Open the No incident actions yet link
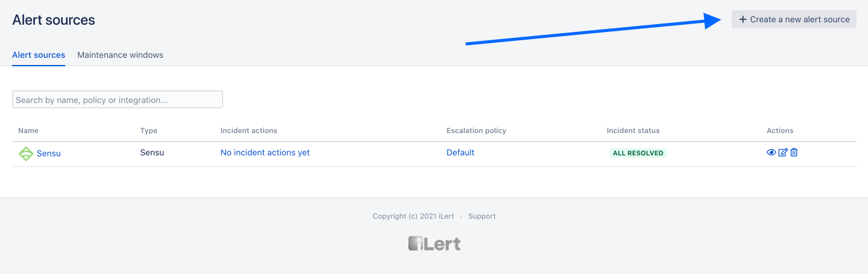Image resolution: width=868 pixels, height=274 pixels. tap(265, 153)
